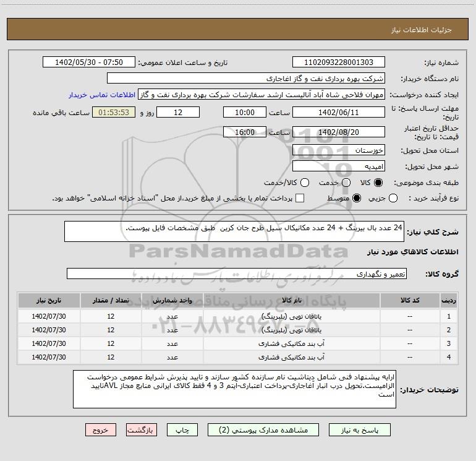Select the خدمت radio button
The image size is (476, 461).
pyautogui.click(x=346, y=183)
